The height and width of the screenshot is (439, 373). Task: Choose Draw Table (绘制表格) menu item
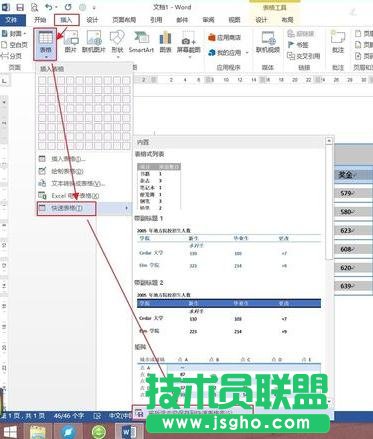pos(83,171)
